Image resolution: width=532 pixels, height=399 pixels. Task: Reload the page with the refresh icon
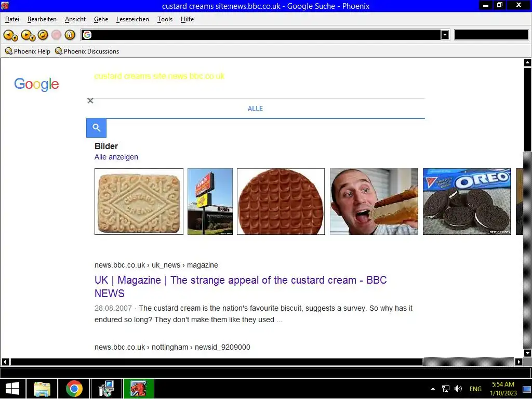43,35
